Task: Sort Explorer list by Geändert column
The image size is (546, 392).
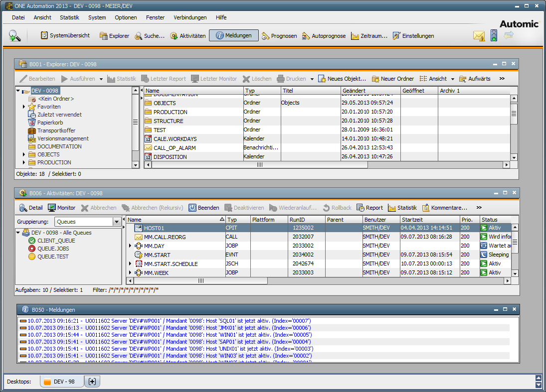Action: point(370,91)
